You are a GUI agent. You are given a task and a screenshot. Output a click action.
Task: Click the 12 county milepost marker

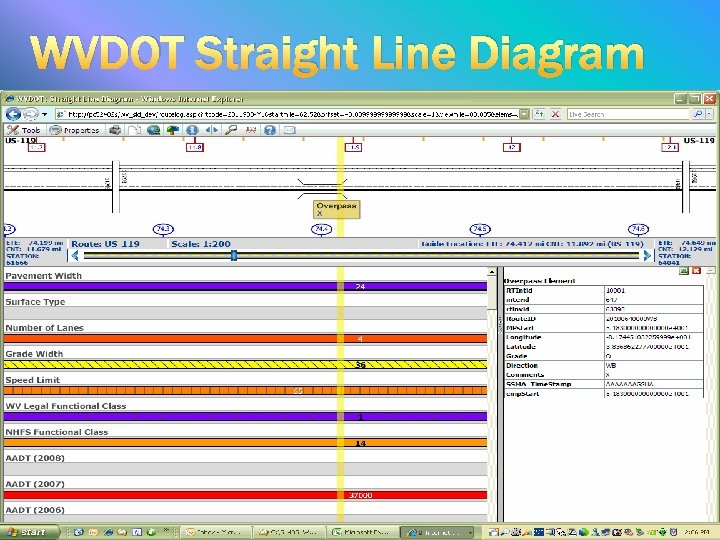pyautogui.click(x=512, y=147)
